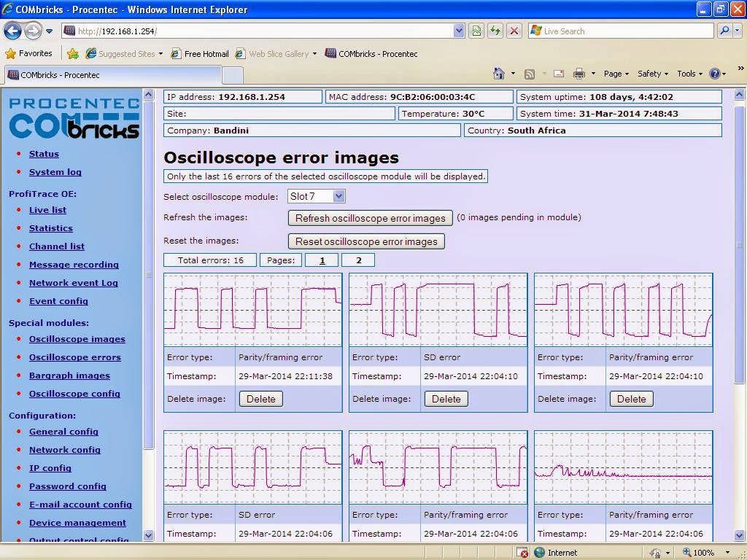Click the Live Search input box

point(621,31)
